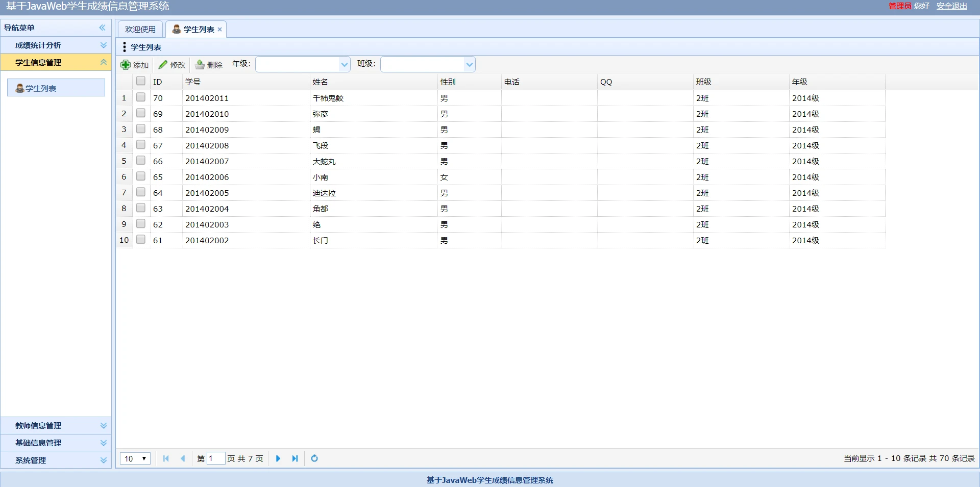980x487 pixels.
Task: Click the Delete student icon
Action: click(200, 65)
